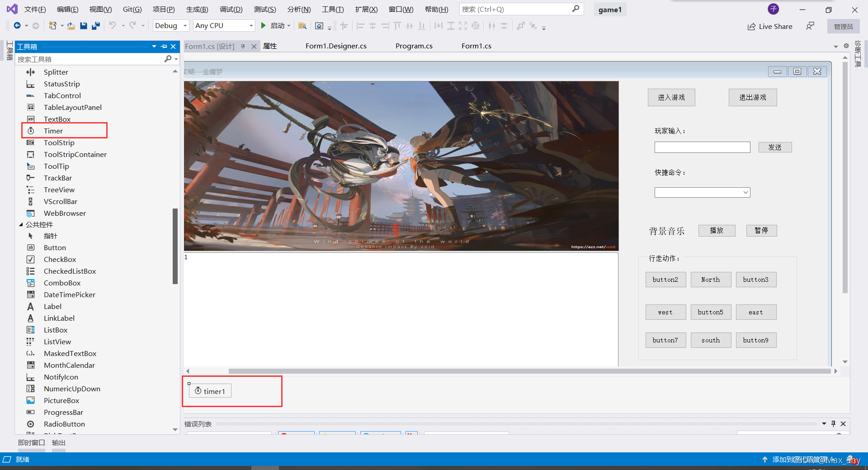Open the document tab list dropdown arrow
868x470 pixels.
click(x=835, y=46)
